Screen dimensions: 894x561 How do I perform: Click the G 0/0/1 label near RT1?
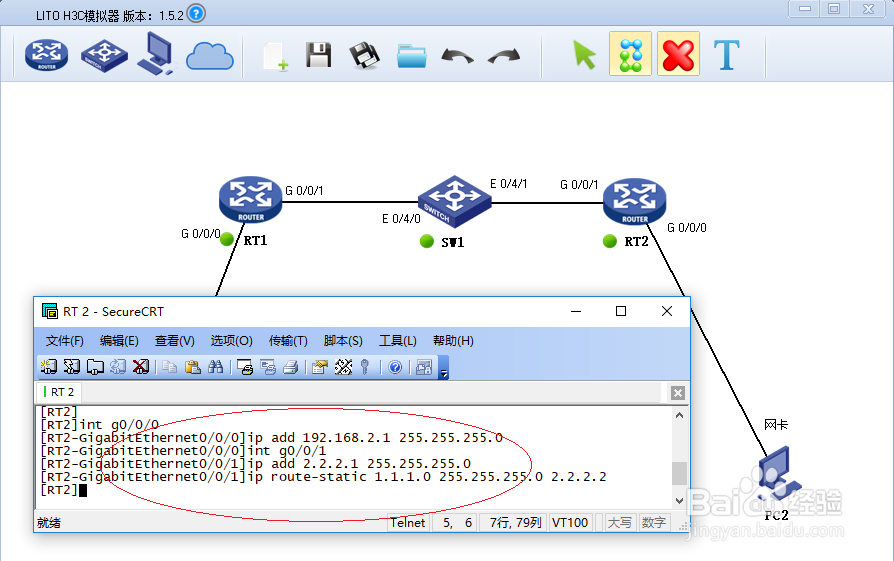(304, 190)
